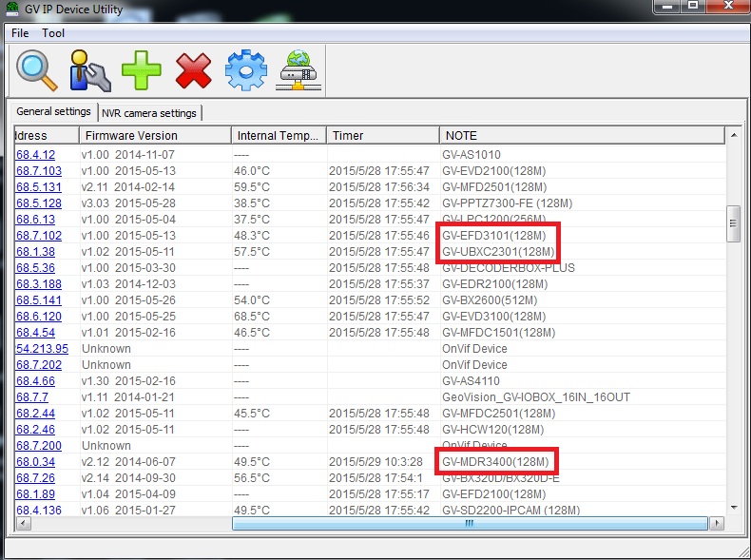Image resolution: width=751 pixels, height=560 pixels.
Task: Open IP address link 68.4.136
Action: tap(39, 511)
